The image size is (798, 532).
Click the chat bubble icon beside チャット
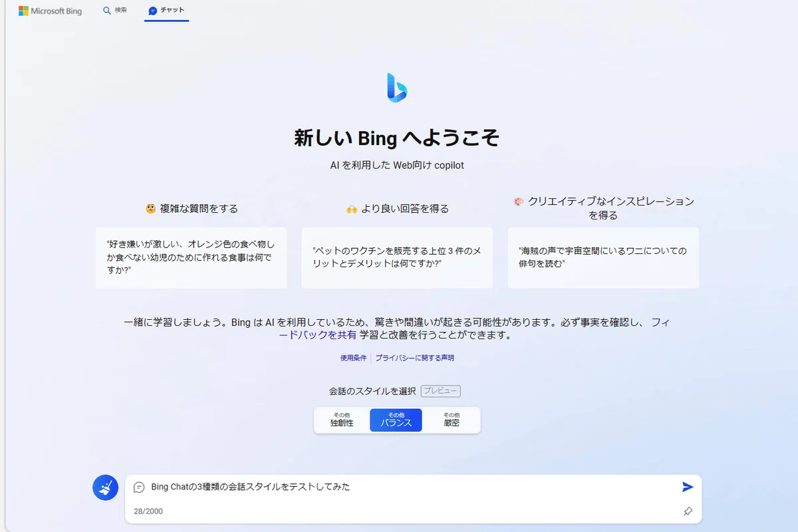[153, 11]
